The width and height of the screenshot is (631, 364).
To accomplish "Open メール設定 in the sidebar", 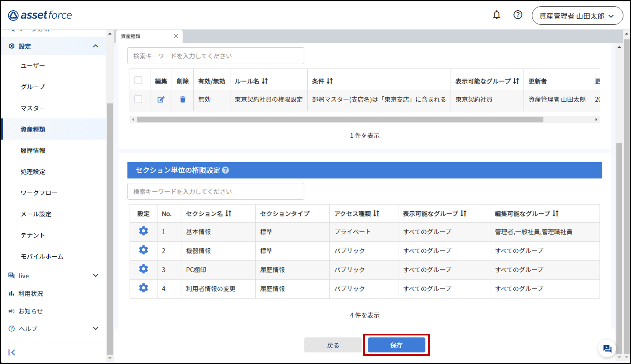I will [36, 214].
